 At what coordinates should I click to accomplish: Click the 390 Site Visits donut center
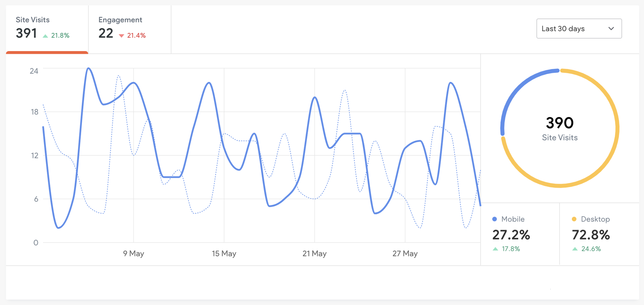[559, 128]
